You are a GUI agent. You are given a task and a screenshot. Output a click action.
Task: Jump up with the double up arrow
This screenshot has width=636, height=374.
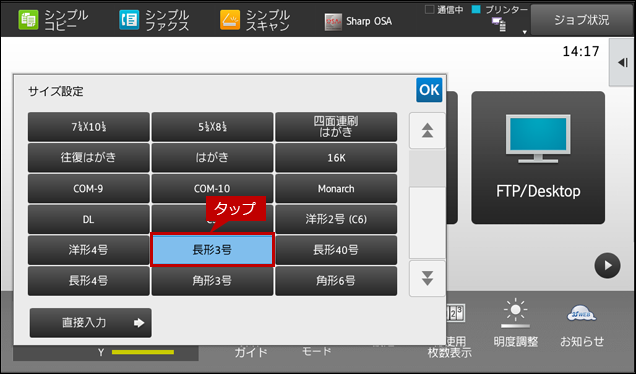(x=427, y=131)
